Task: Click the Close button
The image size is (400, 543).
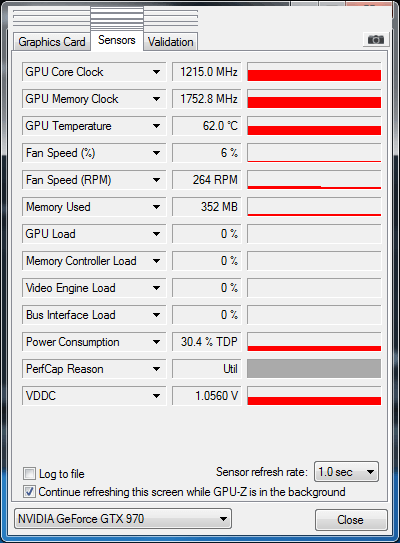Action: click(351, 519)
